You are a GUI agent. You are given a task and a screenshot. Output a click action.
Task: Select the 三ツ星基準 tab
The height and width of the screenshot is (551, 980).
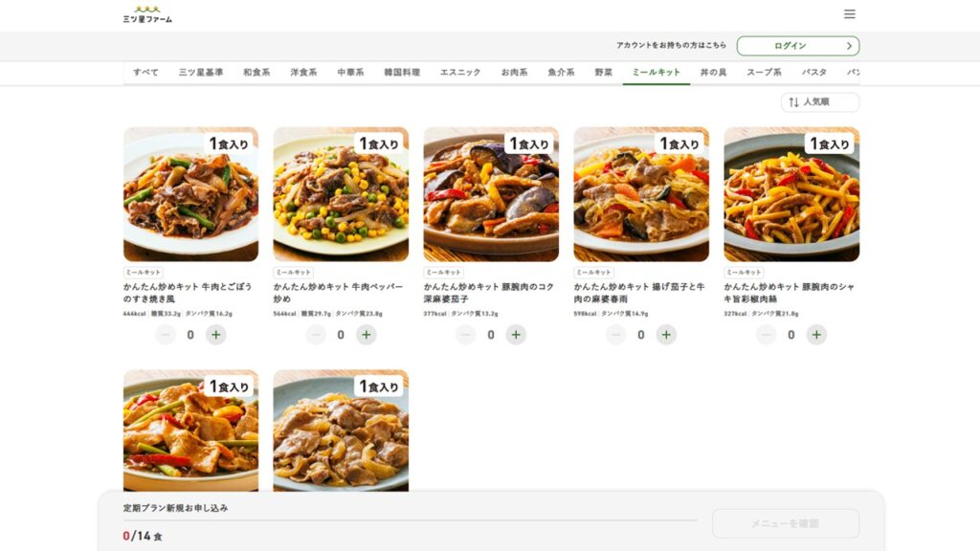click(201, 73)
